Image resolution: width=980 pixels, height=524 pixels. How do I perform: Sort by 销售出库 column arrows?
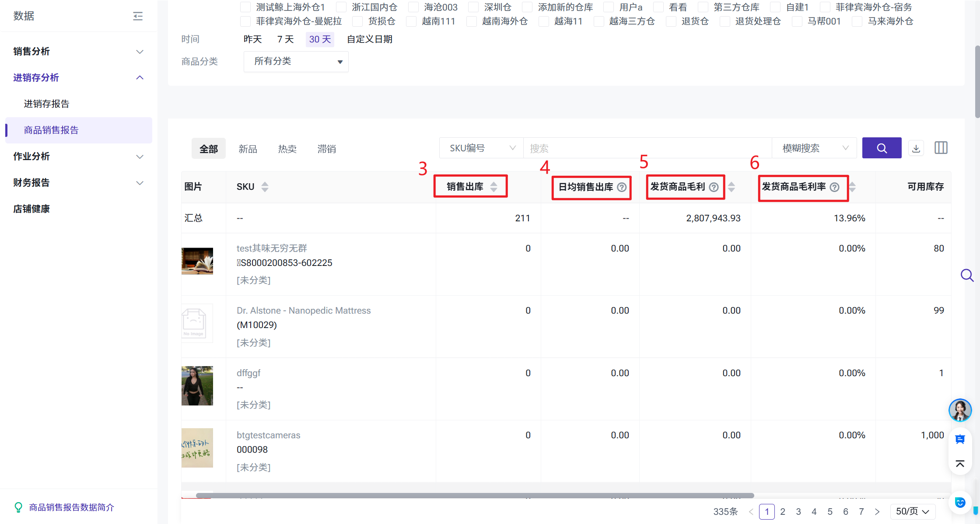(493, 187)
